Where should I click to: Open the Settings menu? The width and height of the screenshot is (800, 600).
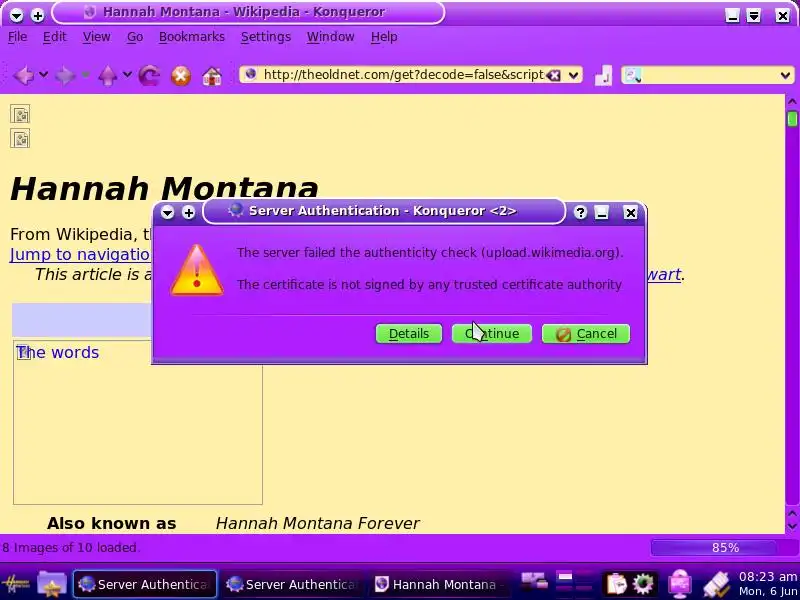[x=266, y=37]
